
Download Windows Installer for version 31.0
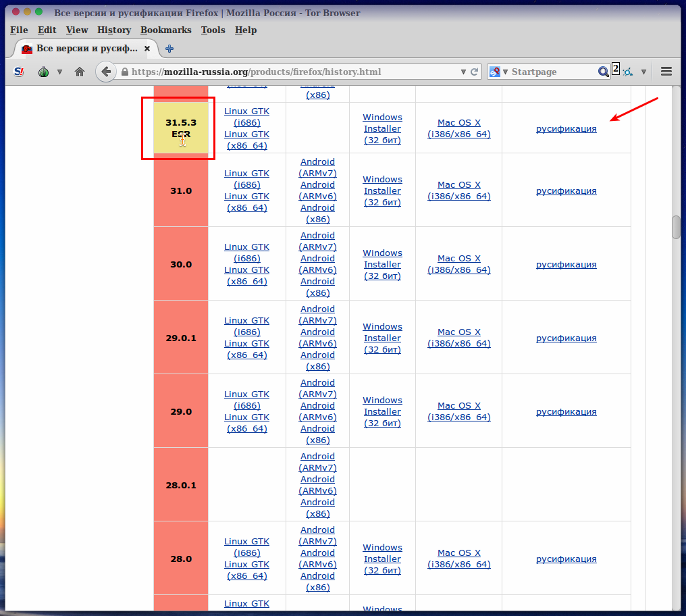coord(382,191)
